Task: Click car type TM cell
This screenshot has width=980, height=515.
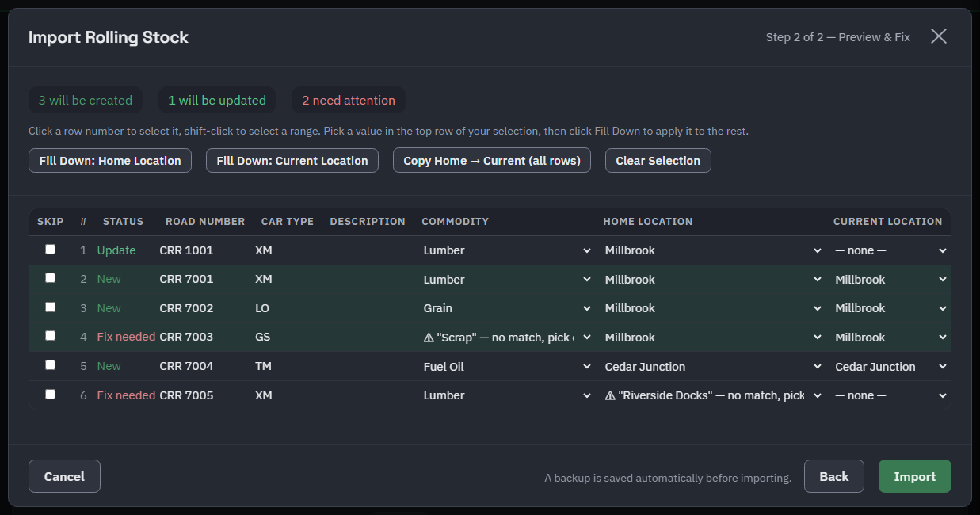Action: point(263,366)
